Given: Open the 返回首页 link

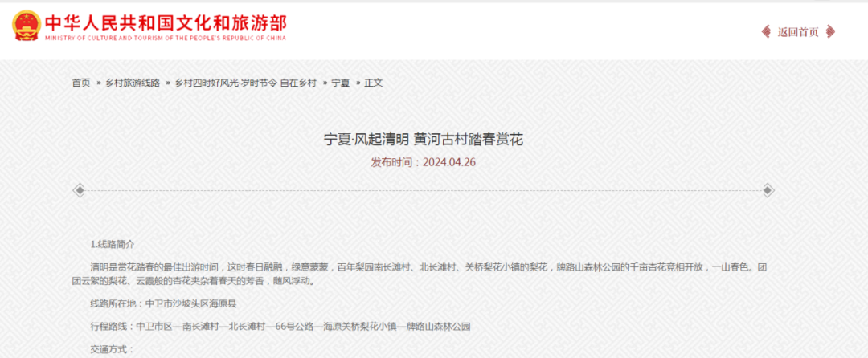Looking at the screenshot, I should pos(798,32).
